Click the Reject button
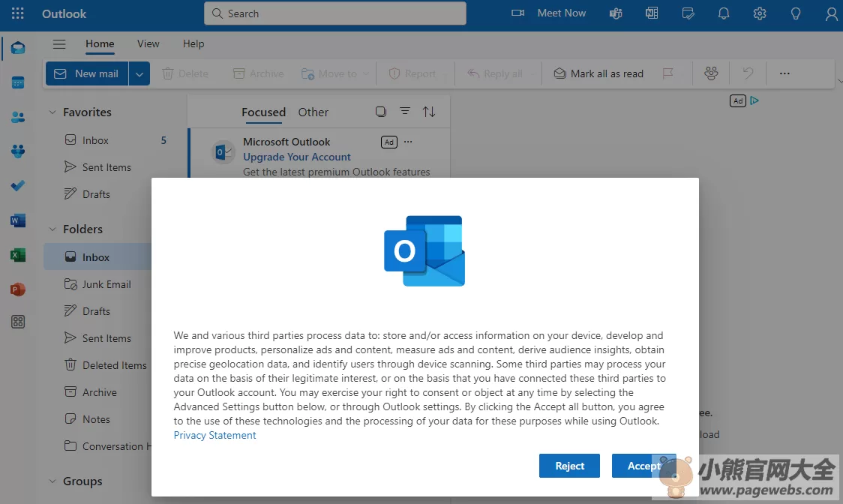The width and height of the screenshot is (843, 504). pyautogui.click(x=569, y=466)
